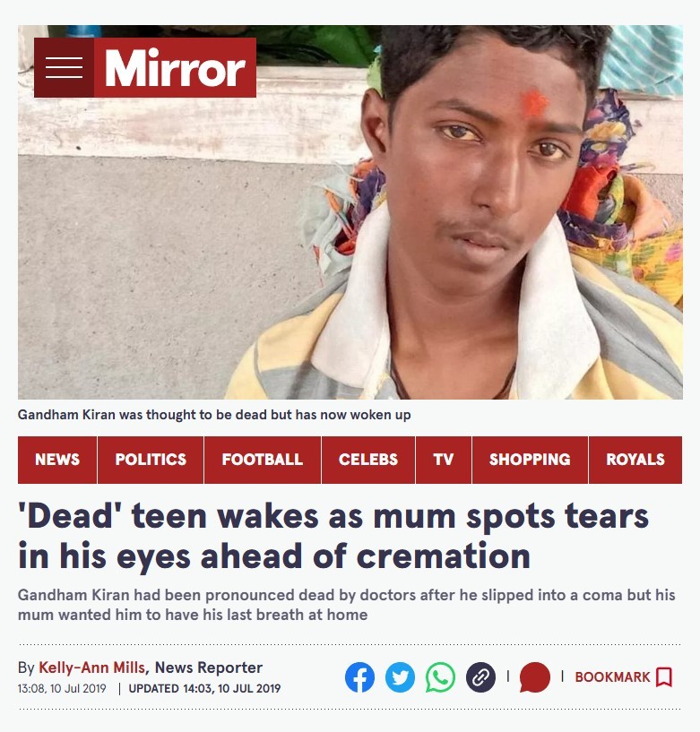Screen dimensions: 700x732
Task: Open the hamburger menu
Action: pos(64,68)
